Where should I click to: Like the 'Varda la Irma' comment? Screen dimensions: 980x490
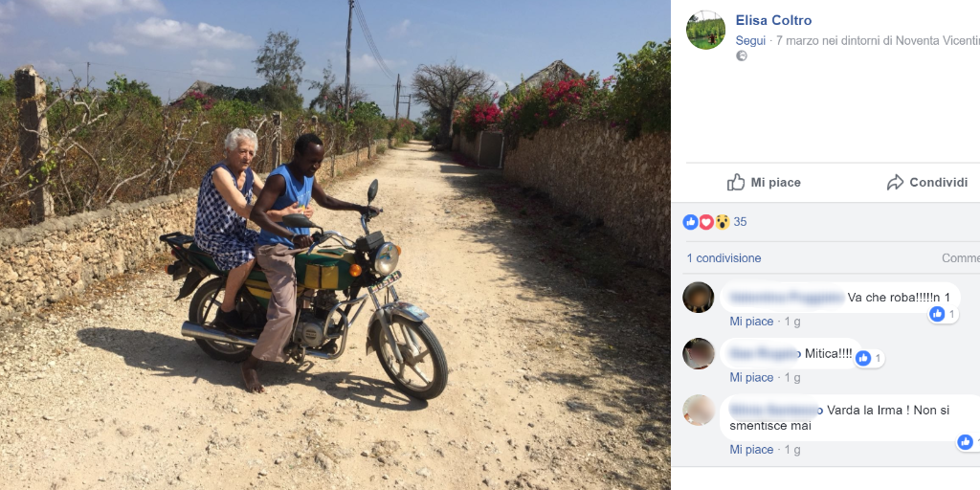751,450
